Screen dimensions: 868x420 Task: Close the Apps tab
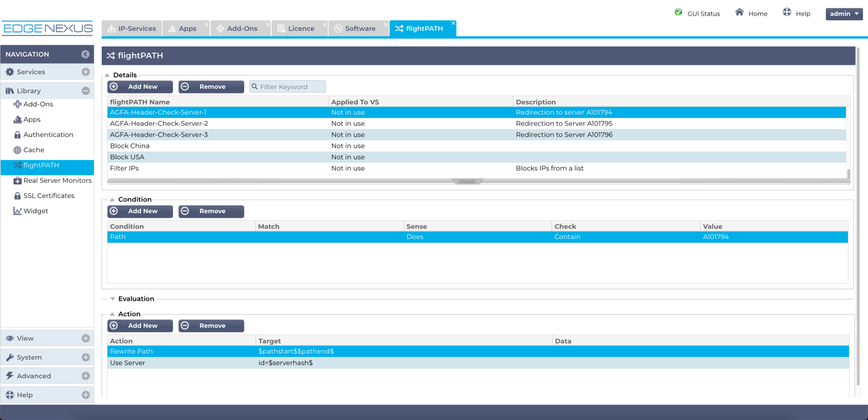click(x=206, y=24)
